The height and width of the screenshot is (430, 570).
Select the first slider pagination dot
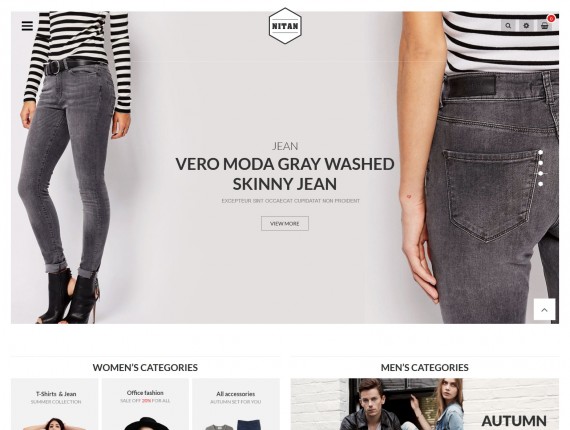(x=541, y=152)
